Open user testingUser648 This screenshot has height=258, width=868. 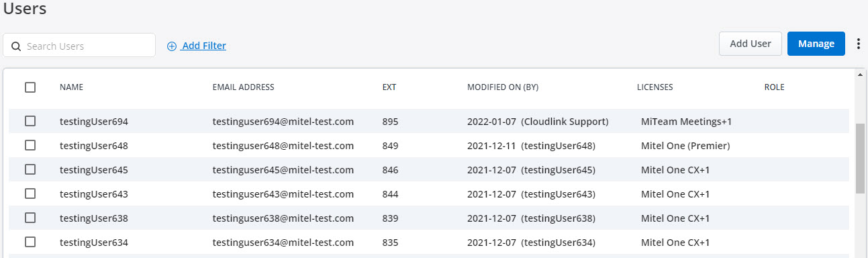coord(93,146)
